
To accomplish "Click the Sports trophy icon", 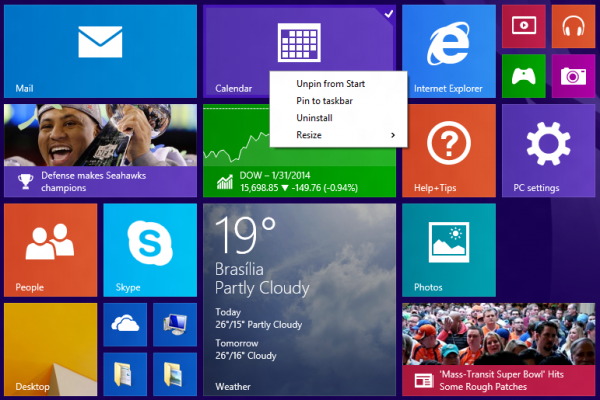I will pos(26,181).
